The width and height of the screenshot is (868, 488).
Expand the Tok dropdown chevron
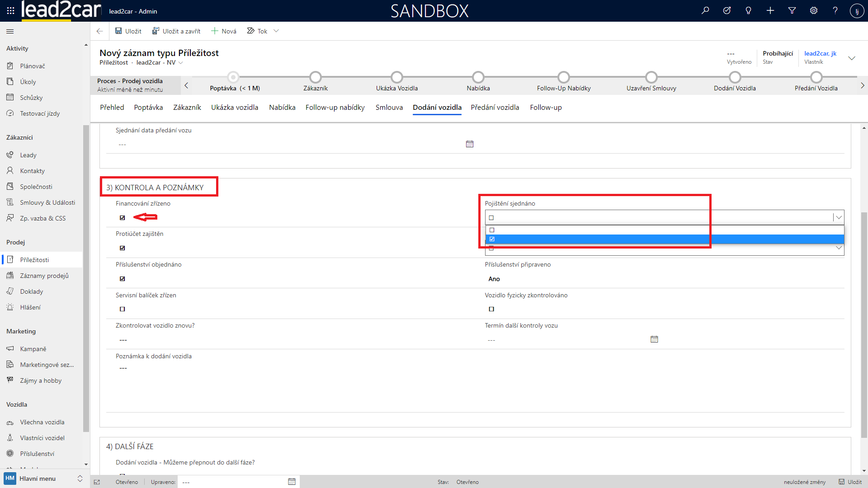[276, 31]
